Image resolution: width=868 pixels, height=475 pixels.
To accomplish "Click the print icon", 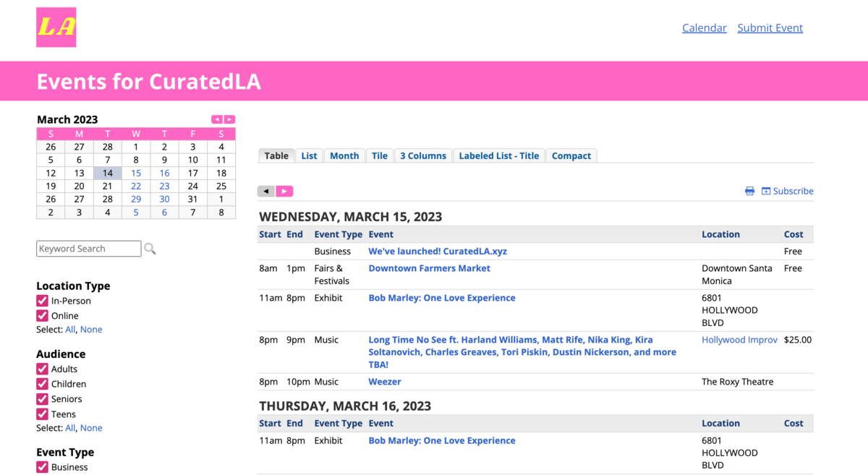I will pyautogui.click(x=749, y=191).
